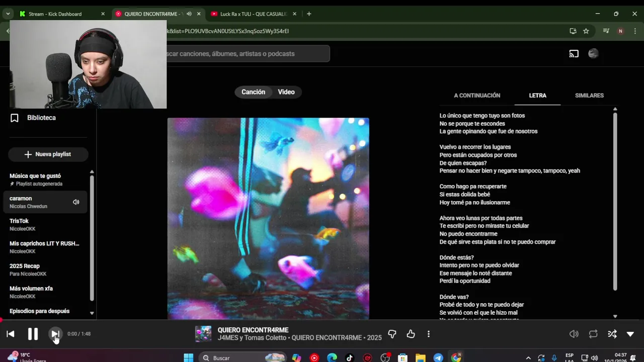This screenshot has width=644, height=362.
Task: Bookmark this page with the star icon
Action: coord(586,31)
